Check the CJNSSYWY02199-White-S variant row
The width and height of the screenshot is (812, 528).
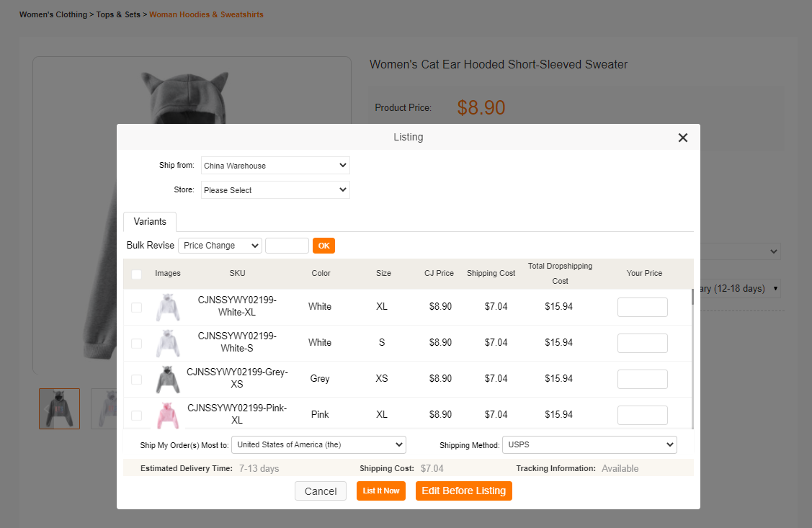[137, 344]
